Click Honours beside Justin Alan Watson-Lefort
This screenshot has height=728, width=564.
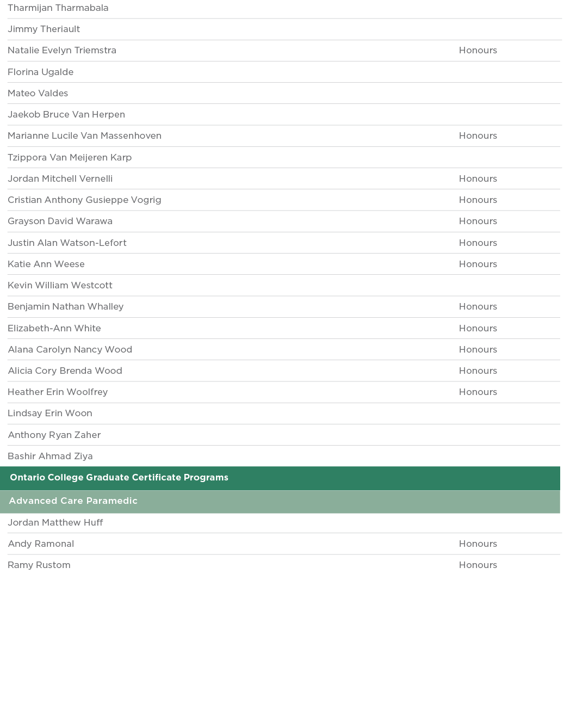pos(478,243)
